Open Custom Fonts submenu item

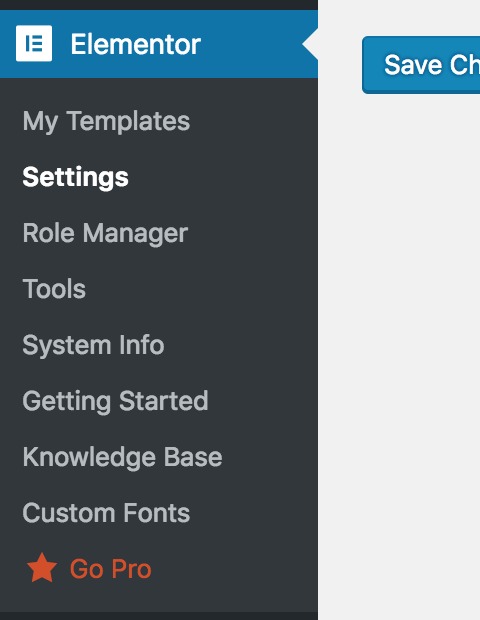[106, 513]
